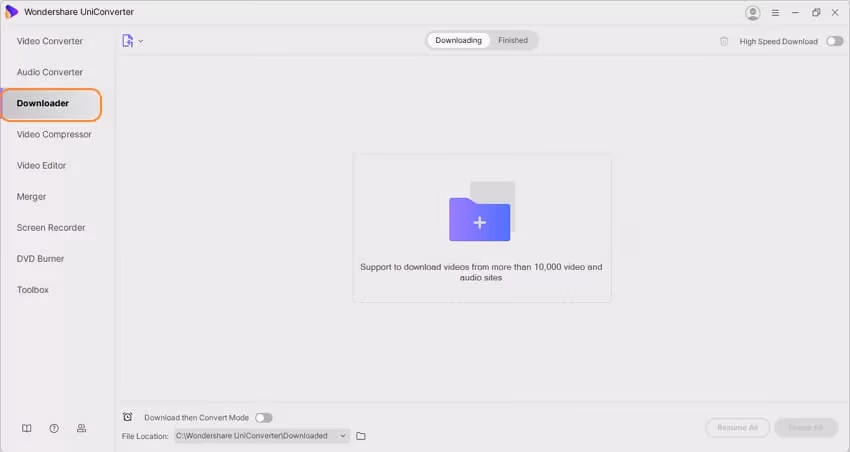Open the scheduler clock icon

127,417
